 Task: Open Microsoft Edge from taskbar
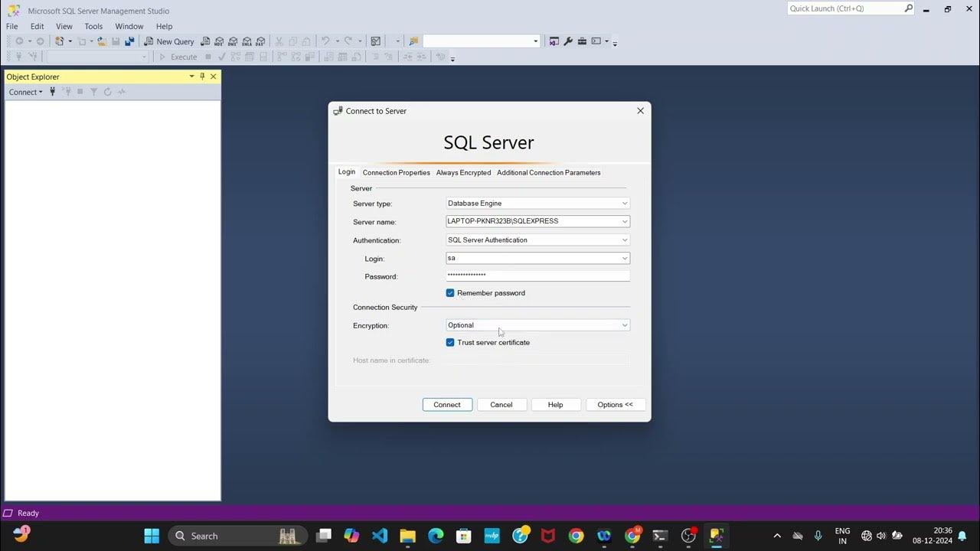(436, 536)
